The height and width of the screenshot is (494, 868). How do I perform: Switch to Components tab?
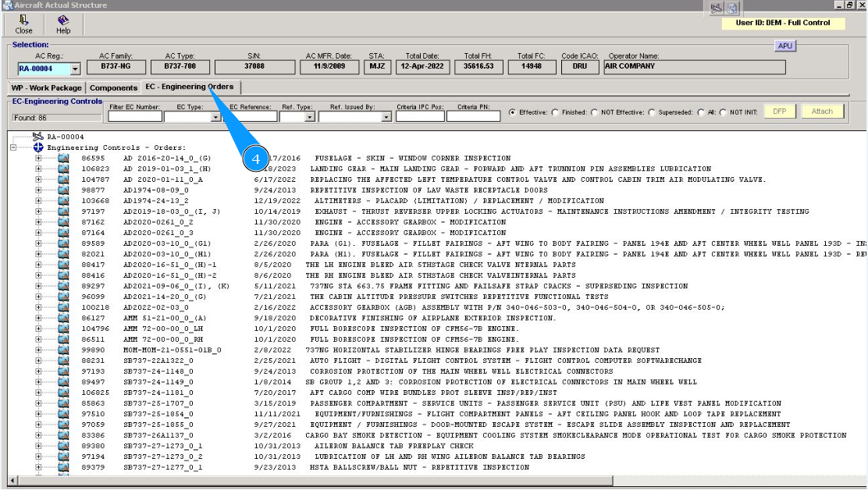point(113,88)
